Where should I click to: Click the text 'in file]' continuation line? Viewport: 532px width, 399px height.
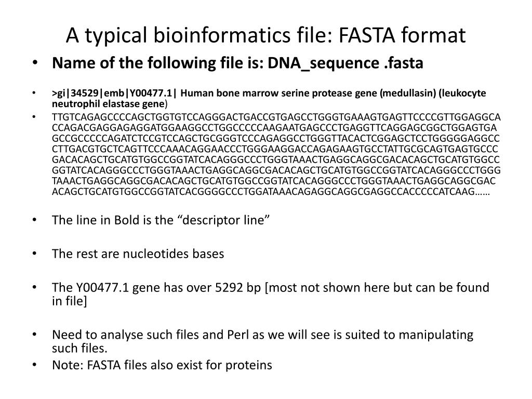(x=70, y=301)
